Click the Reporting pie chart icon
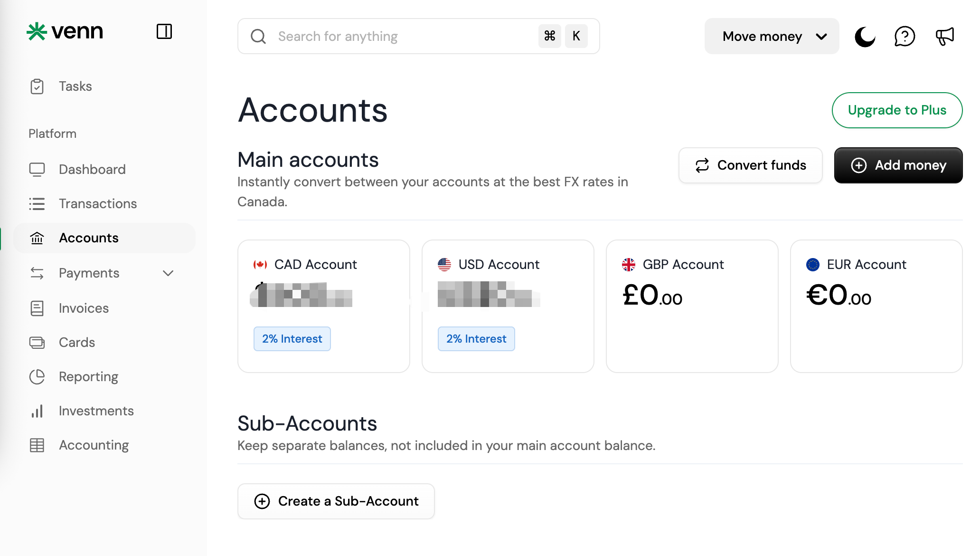The height and width of the screenshot is (556, 980). tap(37, 377)
